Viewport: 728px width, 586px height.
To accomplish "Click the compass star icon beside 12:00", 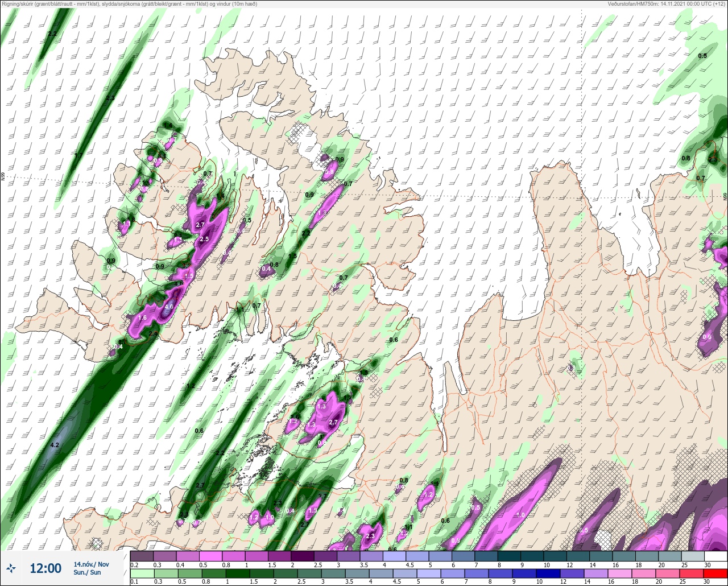I will point(11,568).
